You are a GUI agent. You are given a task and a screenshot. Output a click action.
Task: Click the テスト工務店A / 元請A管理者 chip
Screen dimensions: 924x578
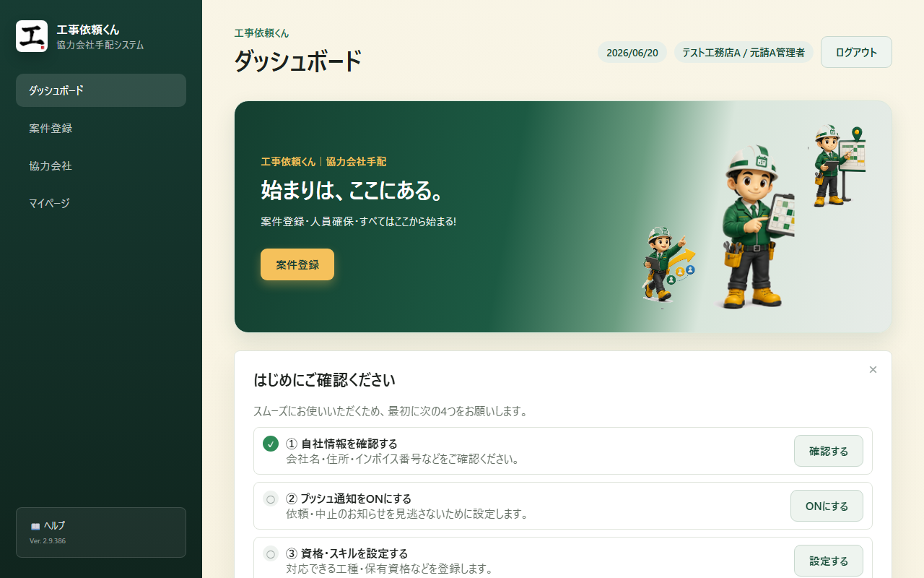pyautogui.click(x=744, y=53)
